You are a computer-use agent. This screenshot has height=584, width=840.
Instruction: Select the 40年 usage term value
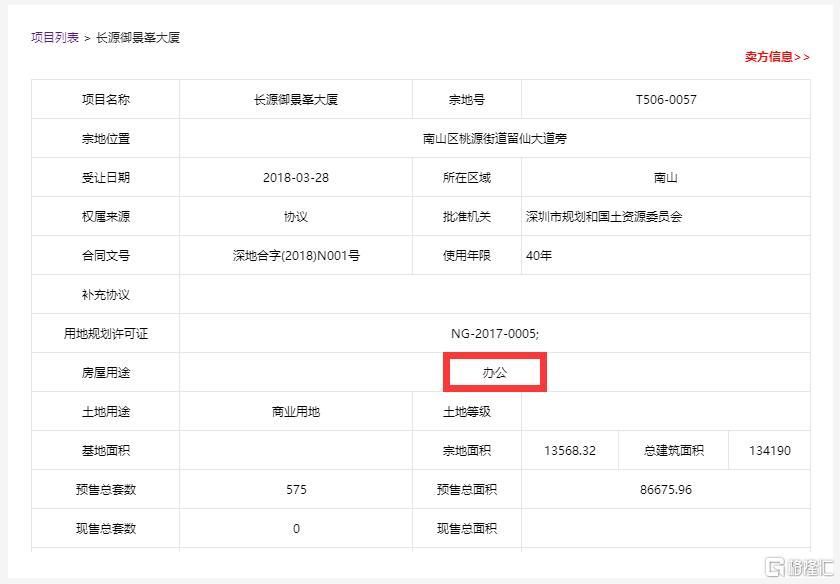pyautogui.click(x=539, y=256)
